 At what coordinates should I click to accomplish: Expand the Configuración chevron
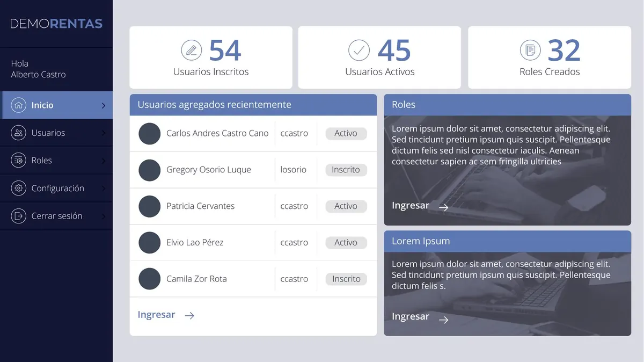click(104, 189)
